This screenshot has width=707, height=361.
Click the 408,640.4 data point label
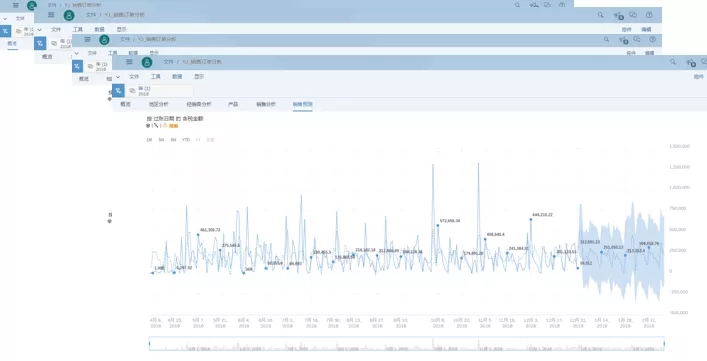[x=496, y=234]
